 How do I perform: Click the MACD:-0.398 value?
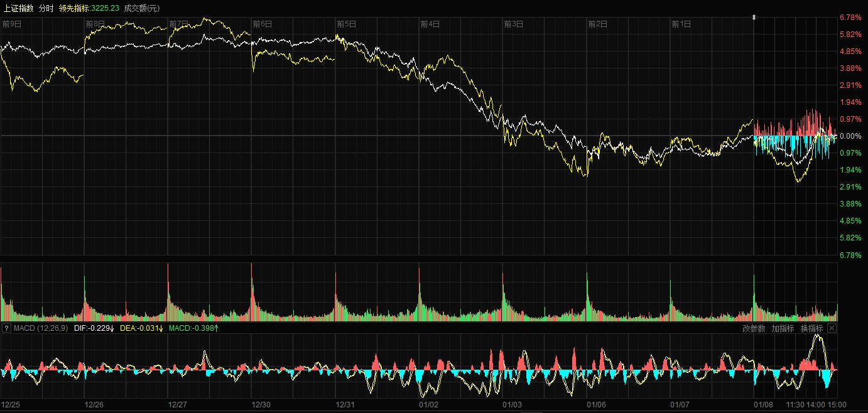pyautogui.click(x=193, y=328)
